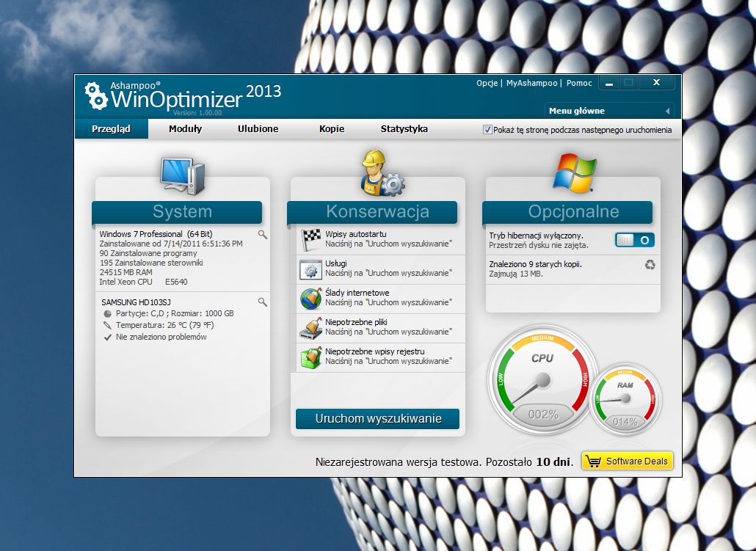
Task: Open the Przegląd tab
Action: coord(112,128)
